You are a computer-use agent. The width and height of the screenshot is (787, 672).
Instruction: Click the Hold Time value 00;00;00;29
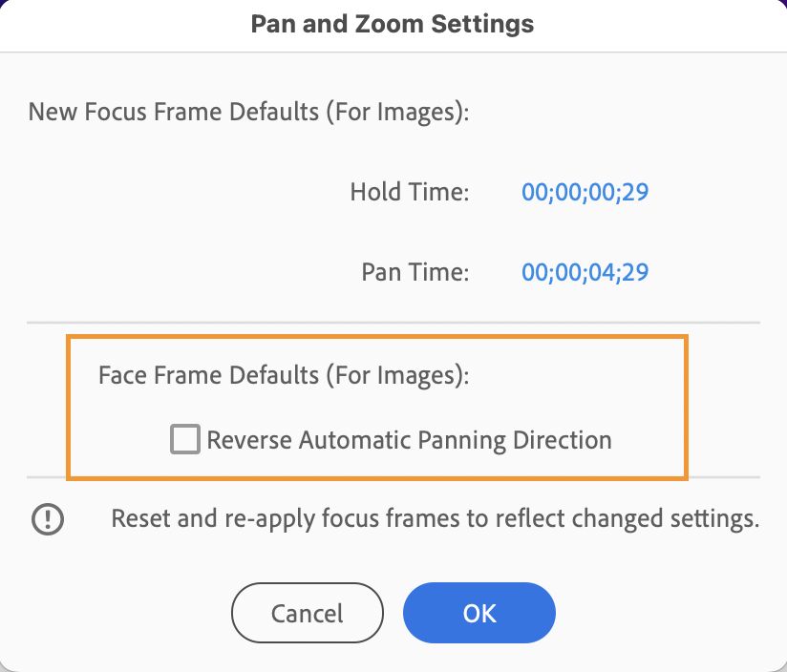point(585,192)
